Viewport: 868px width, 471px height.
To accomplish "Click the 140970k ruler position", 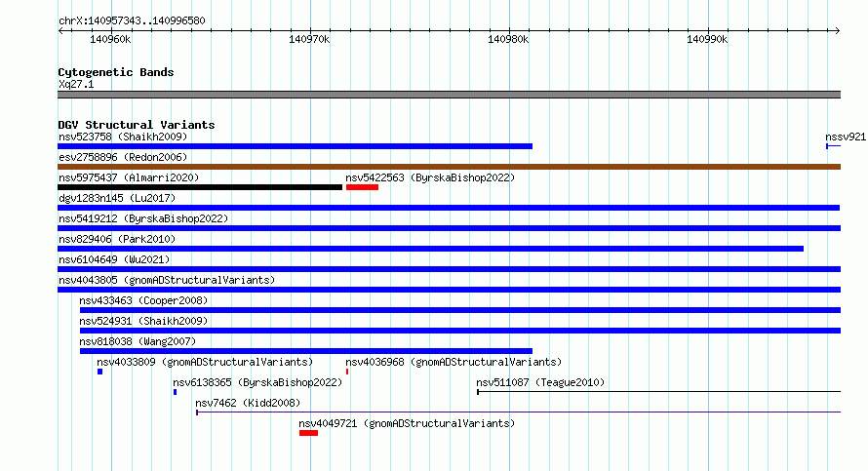I will click(x=309, y=39).
